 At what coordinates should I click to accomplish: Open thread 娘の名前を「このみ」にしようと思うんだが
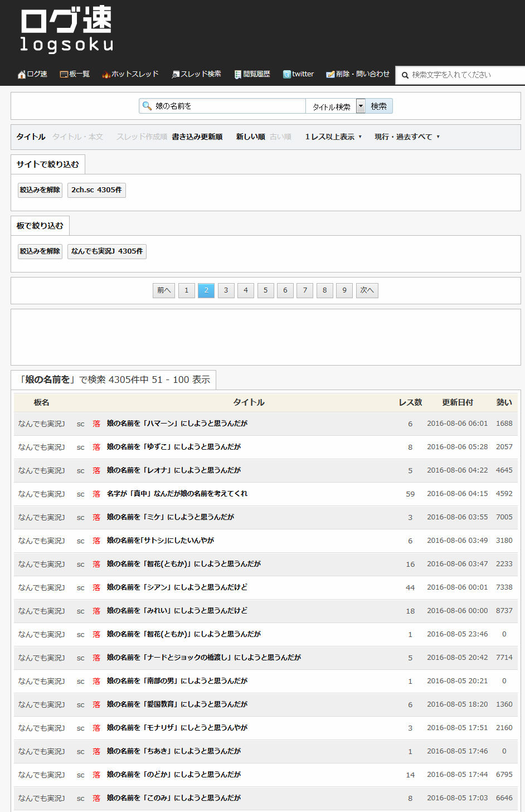pos(174,798)
